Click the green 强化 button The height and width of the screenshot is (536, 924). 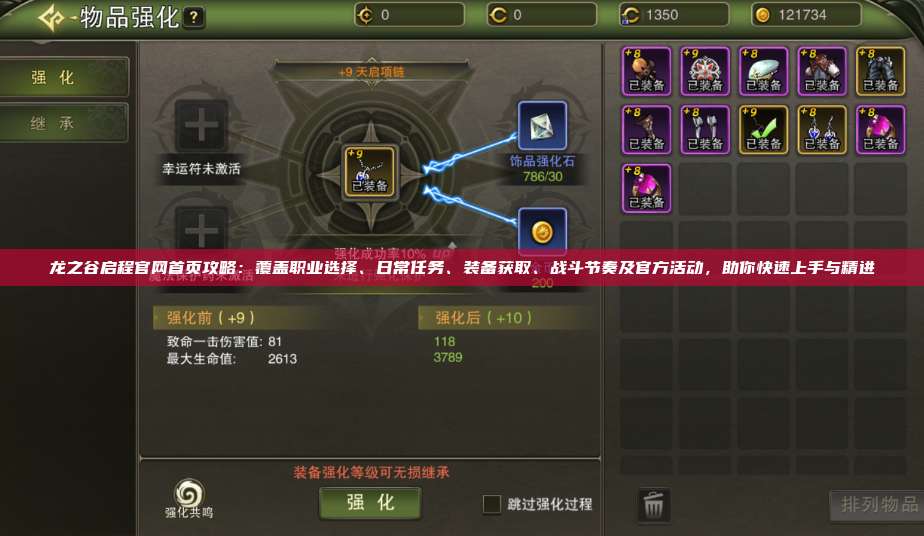[370, 502]
